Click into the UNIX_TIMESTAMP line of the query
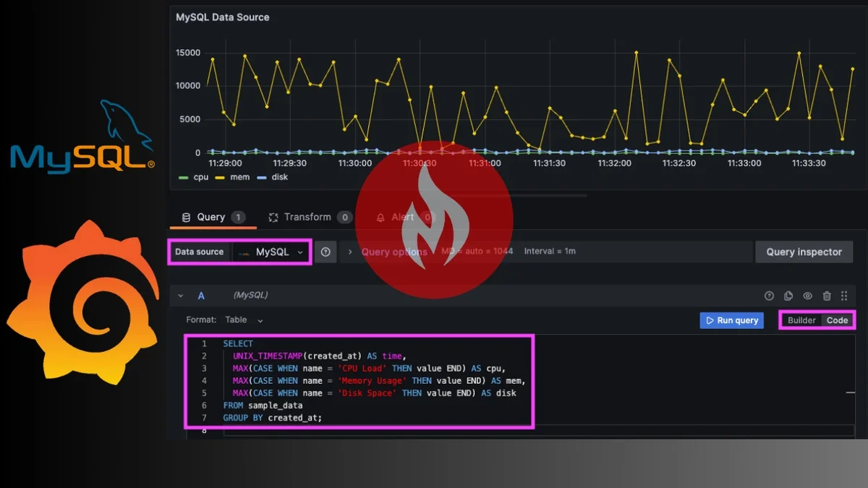 point(320,356)
